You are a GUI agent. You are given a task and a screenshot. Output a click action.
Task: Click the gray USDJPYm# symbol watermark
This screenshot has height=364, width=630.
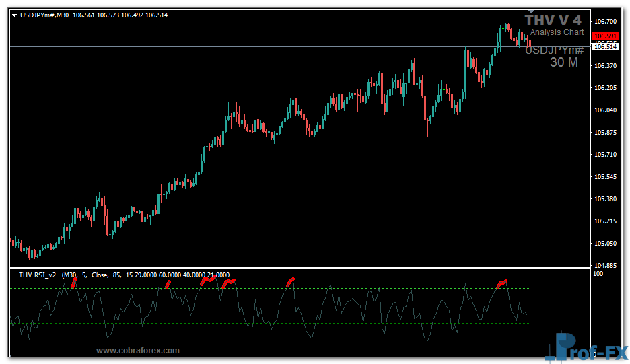(554, 50)
